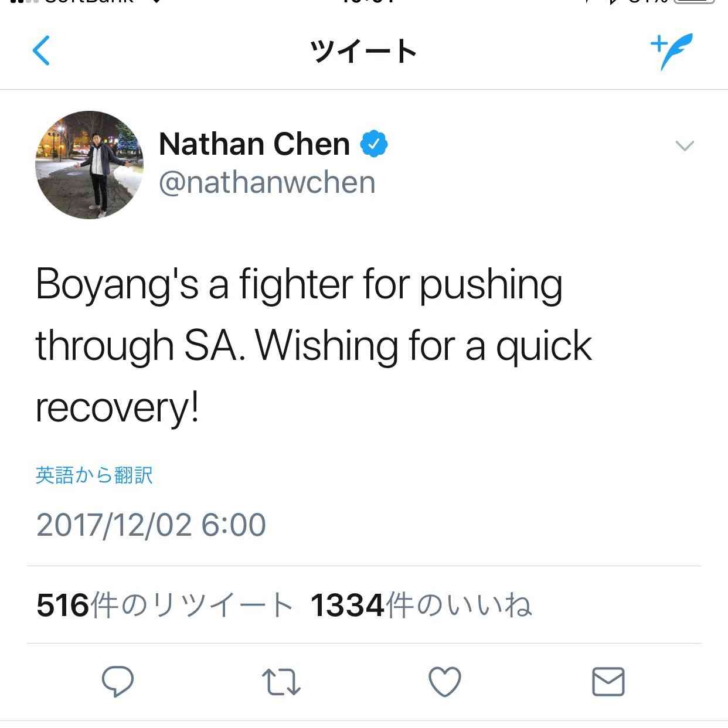Image resolution: width=728 pixels, height=728 pixels.
Task: View the 516件のリツイート list
Action: coord(165,605)
